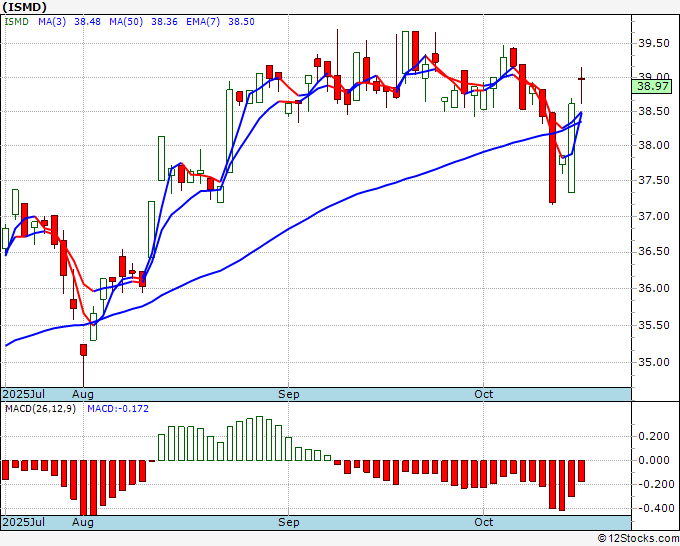Image resolution: width=680 pixels, height=546 pixels.
Task: Click the MA(50) value 38.36
Action: tap(164, 22)
